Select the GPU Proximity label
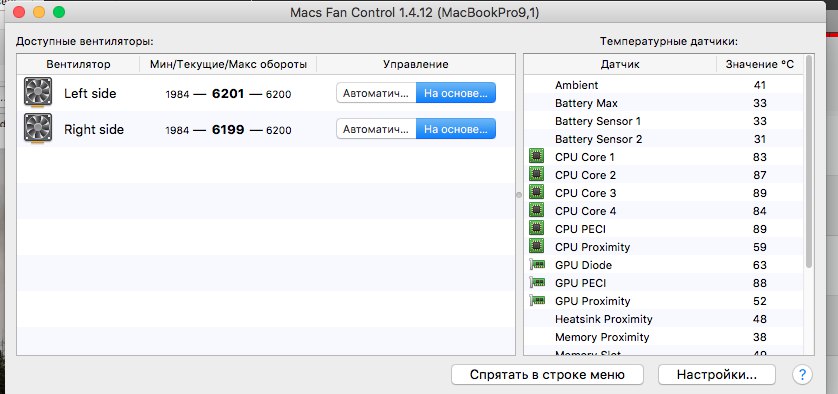The image size is (838, 394). (593, 301)
